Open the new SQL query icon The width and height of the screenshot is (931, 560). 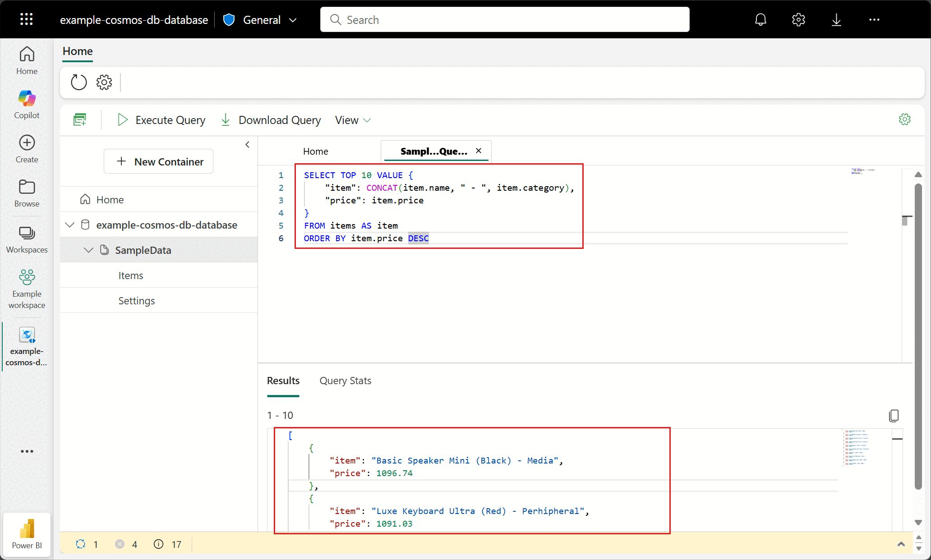[80, 120]
